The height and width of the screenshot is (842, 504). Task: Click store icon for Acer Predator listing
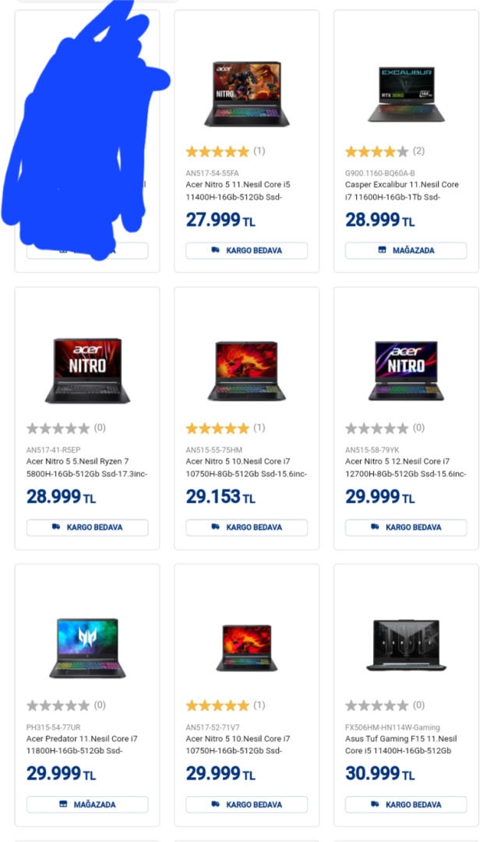click(63, 804)
